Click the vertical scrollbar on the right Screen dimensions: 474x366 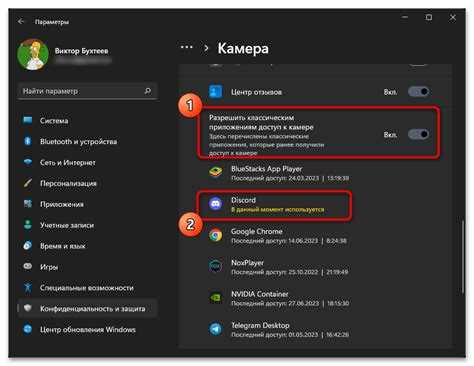click(463, 256)
